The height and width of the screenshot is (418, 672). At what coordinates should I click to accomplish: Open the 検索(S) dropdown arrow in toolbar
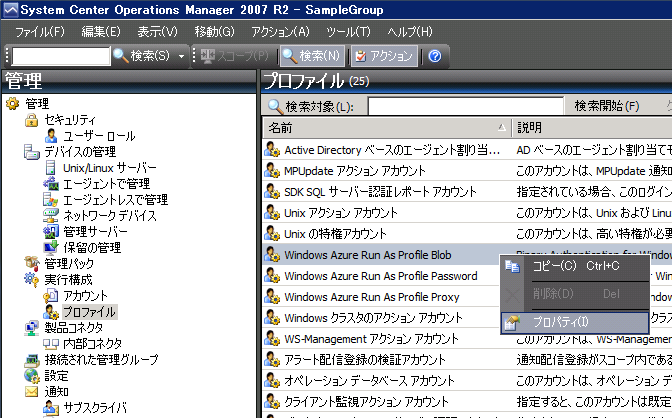[x=181, y=56]
